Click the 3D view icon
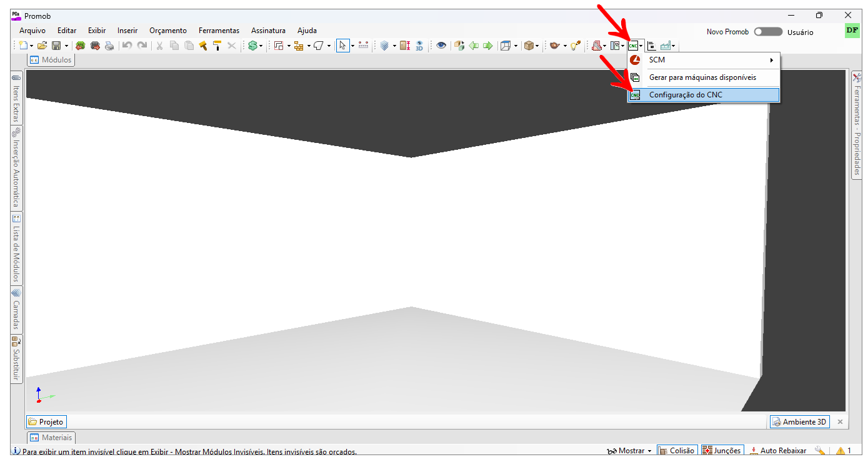 [x=419, y=46]
